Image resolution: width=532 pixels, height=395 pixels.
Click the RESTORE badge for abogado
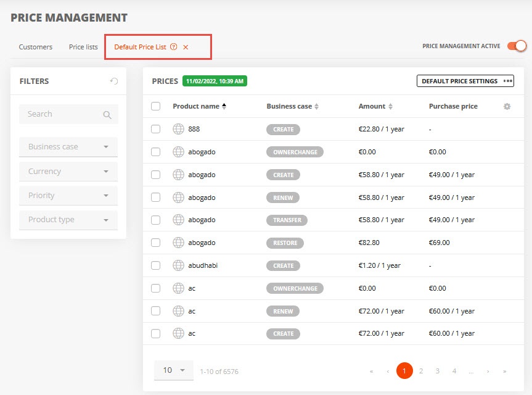pyautogui.click(x=285, y=243)
